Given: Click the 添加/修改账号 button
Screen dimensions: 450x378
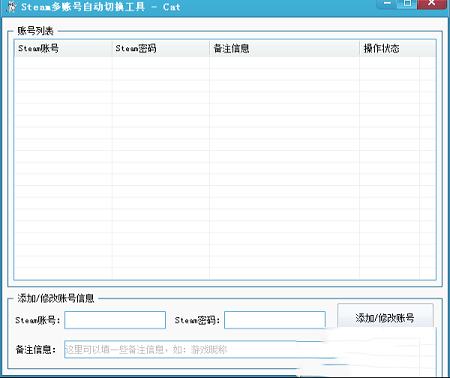Looking at the screenshot, I should (x=385, y=317).
